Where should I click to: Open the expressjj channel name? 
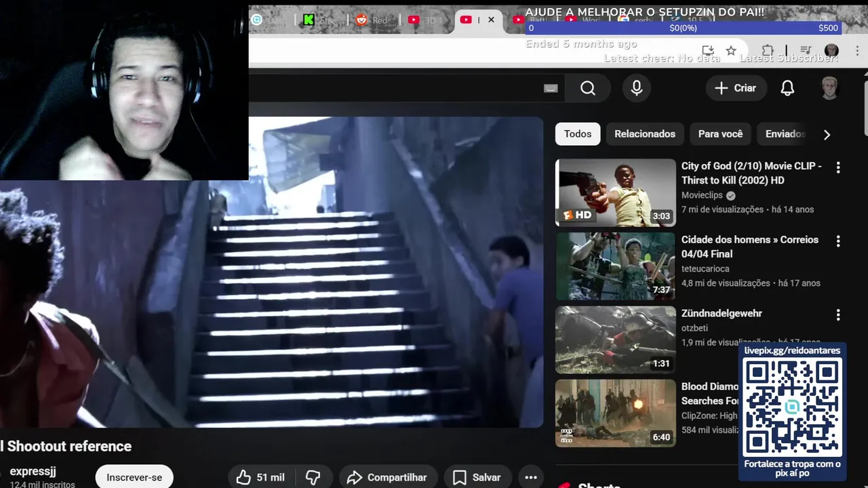point(33,471)
